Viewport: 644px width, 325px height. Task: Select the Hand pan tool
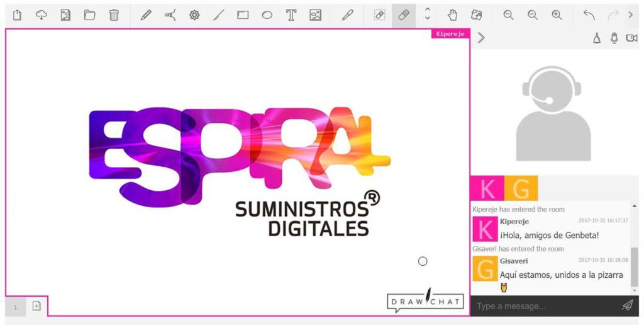(452, 15)
